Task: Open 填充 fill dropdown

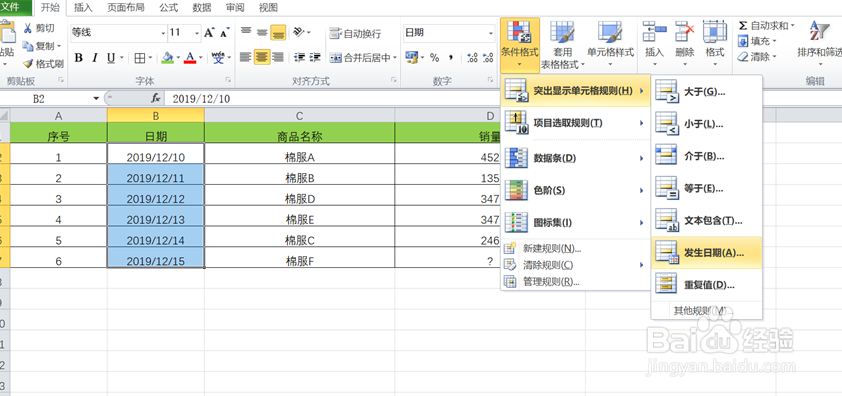Action: 757,41
